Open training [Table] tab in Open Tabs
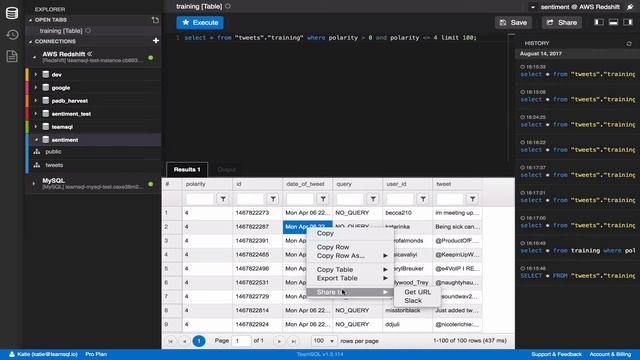 point(61,31)
